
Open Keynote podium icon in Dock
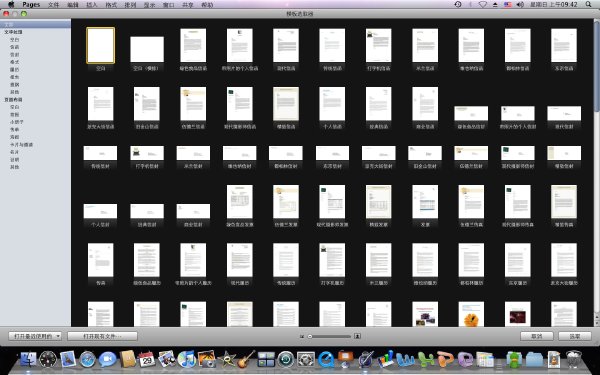(346, 359)
